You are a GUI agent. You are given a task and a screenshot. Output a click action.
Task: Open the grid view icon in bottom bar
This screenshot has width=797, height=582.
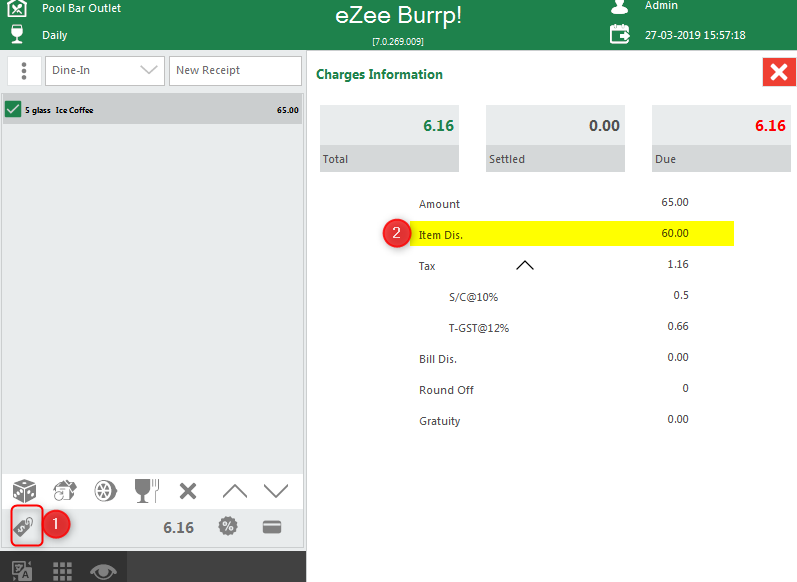coord(63,571)
